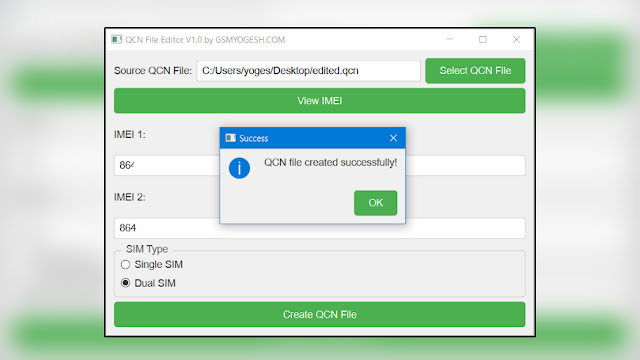Viewport: 640px width, 360px height.
Task: Close the Success dialog with X
Action: pyautogui.click(x=393, y=138)
